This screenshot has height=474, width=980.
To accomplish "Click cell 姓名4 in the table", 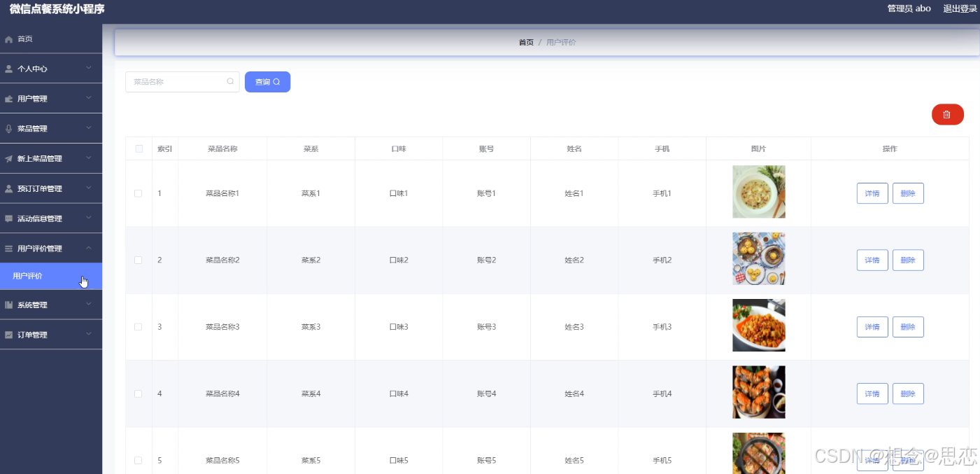I will coord(574,393).
